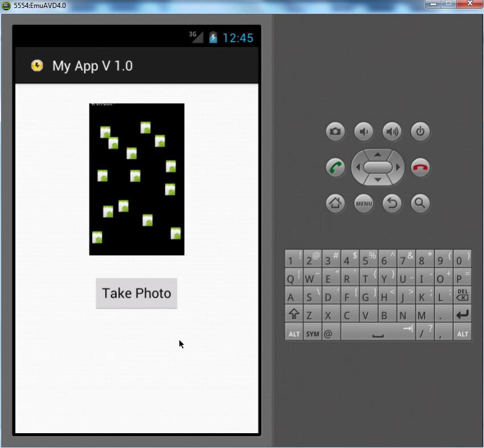Click the 0 number key
The height and width of the screenshot is (448, 484).
click(x=462, y=258)
